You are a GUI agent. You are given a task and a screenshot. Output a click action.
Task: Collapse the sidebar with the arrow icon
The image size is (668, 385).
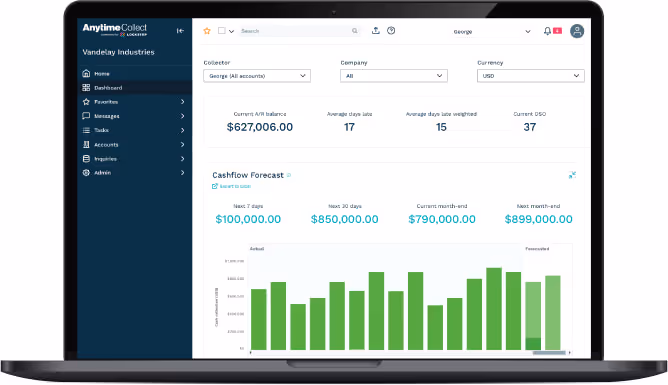coord(180,31)
